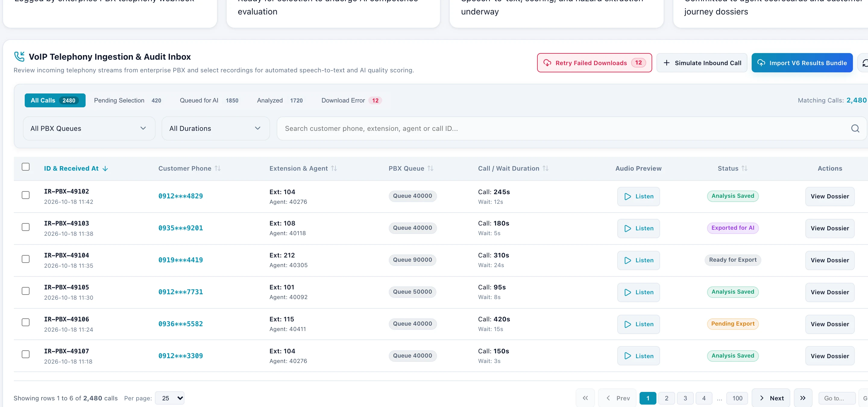Click the refresh icon beside Import V6 Results Bundle

[864, 63]
